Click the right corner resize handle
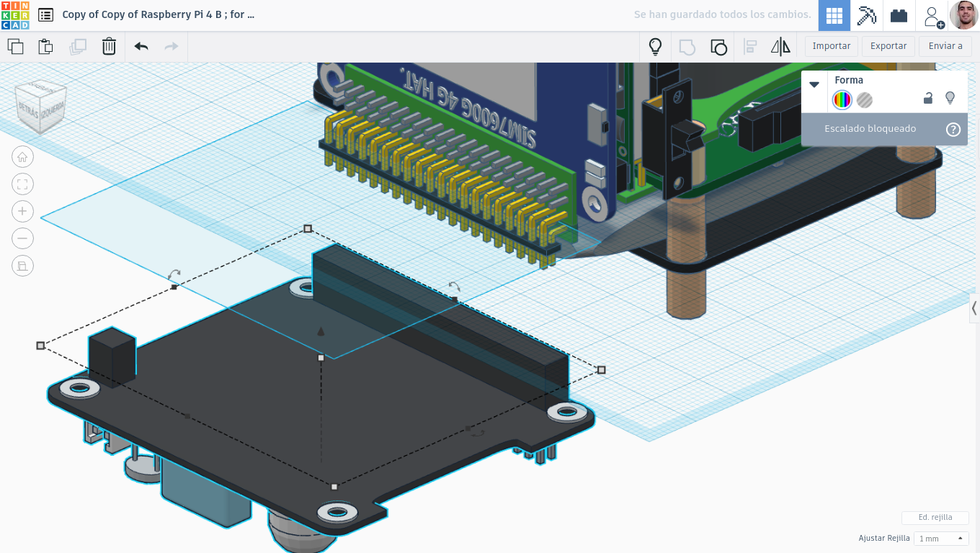980x553 pixels. 602,369
